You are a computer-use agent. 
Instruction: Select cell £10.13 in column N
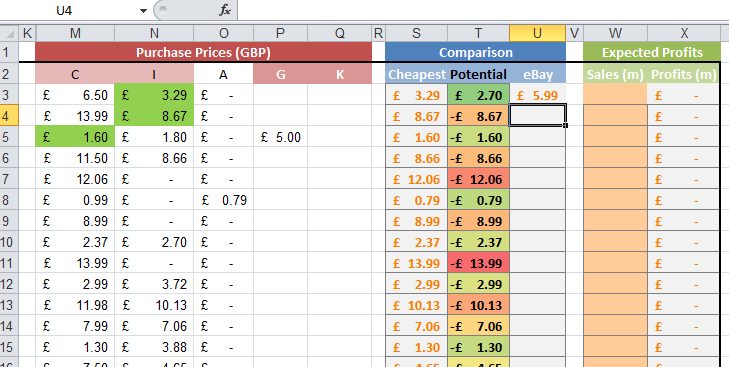(x=154, y=305)
